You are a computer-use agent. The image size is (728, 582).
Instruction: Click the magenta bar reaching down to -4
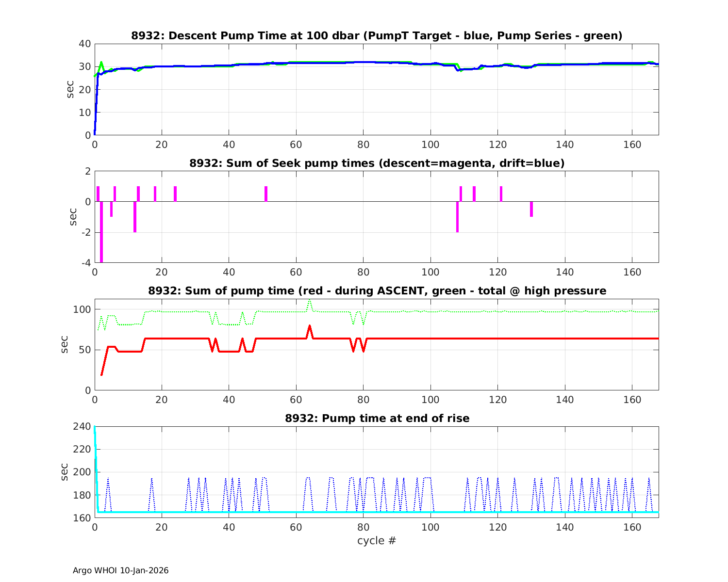tap(101, 233)
